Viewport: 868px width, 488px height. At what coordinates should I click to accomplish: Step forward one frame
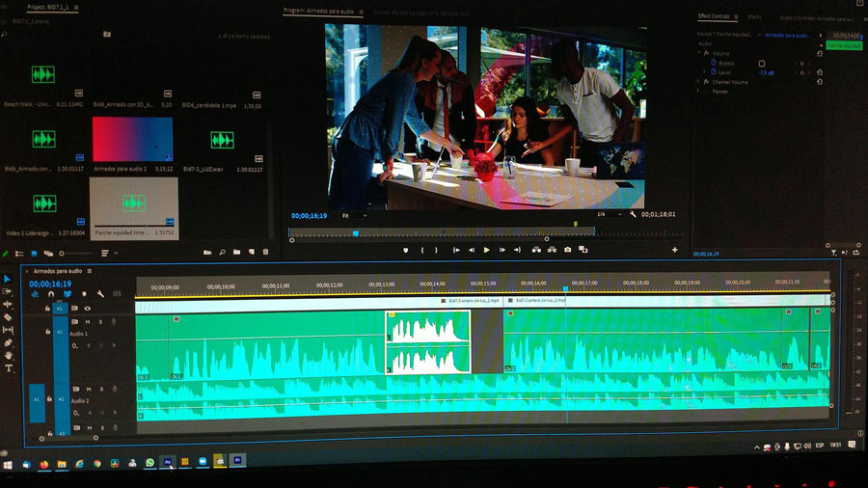pos(502,250)
